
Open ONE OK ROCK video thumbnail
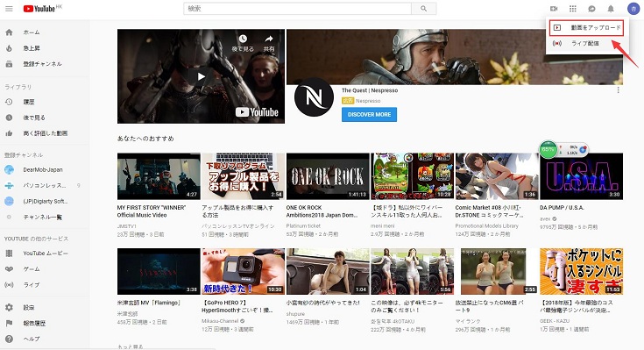click(x=328, y=176)
